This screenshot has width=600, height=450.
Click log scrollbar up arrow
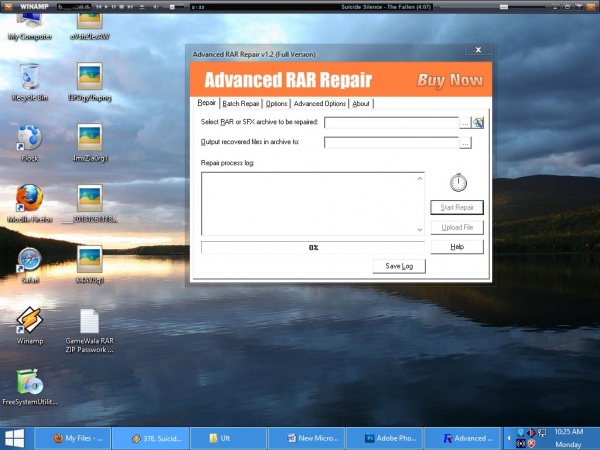(420, 179)
